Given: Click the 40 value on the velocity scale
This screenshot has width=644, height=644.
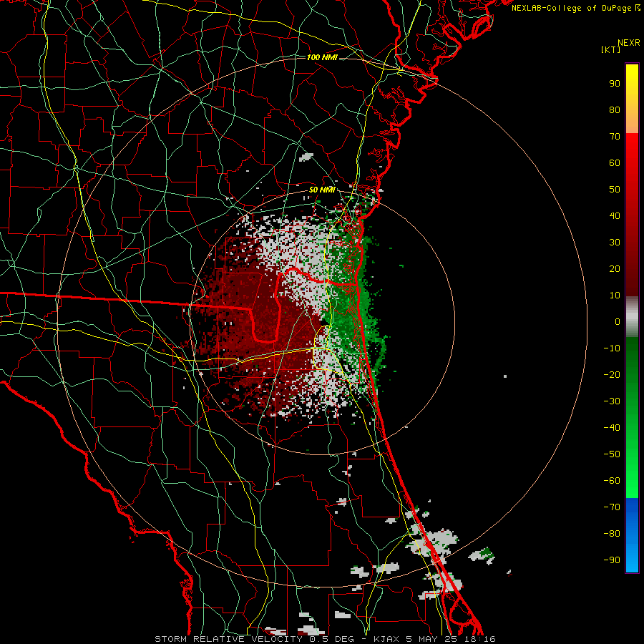Looking at the screenshot, I should click(x=615, y=215).
